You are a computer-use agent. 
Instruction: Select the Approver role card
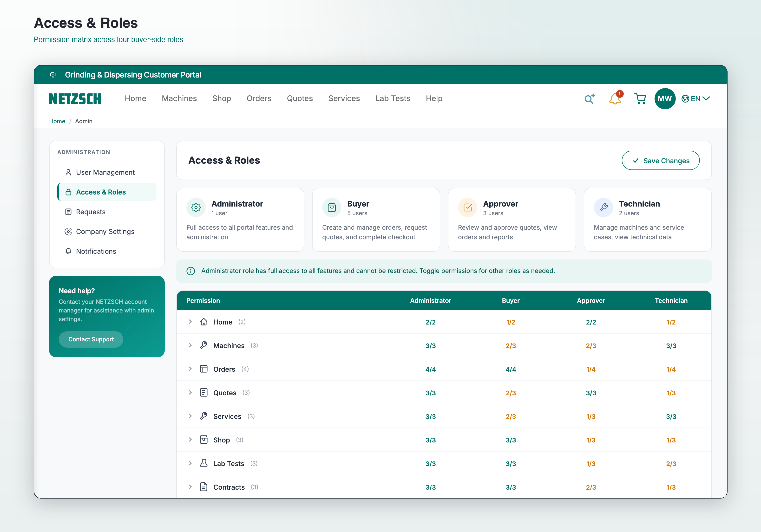pos(512,220)
